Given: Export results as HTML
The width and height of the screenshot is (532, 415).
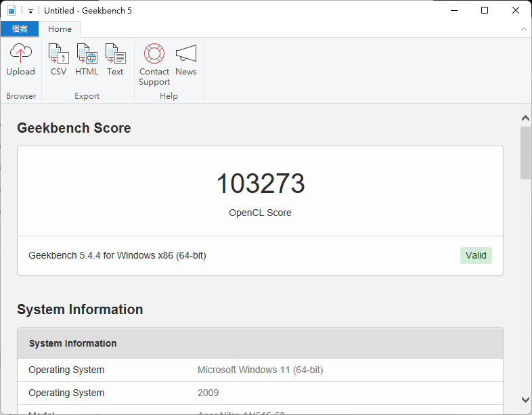Looking at the screenshot, I should 87,60.
